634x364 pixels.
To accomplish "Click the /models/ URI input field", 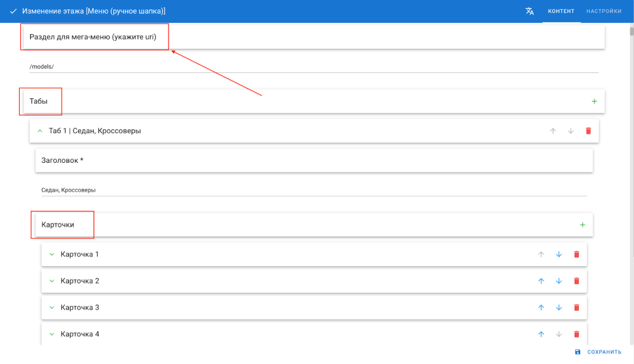I will coord(313,66).
